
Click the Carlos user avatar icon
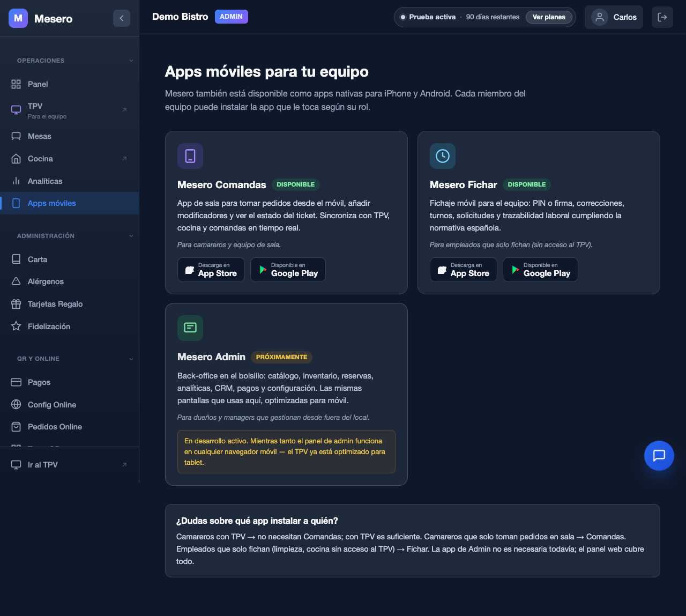[x=600, y=17]
